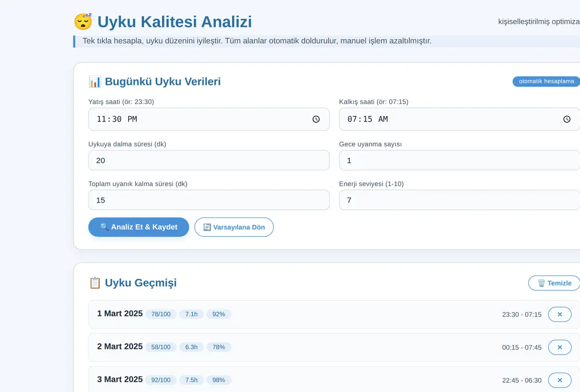The image size is (580, 392).
Task: Click the 3 Mart 2025 date
Action: click(120, 379)
